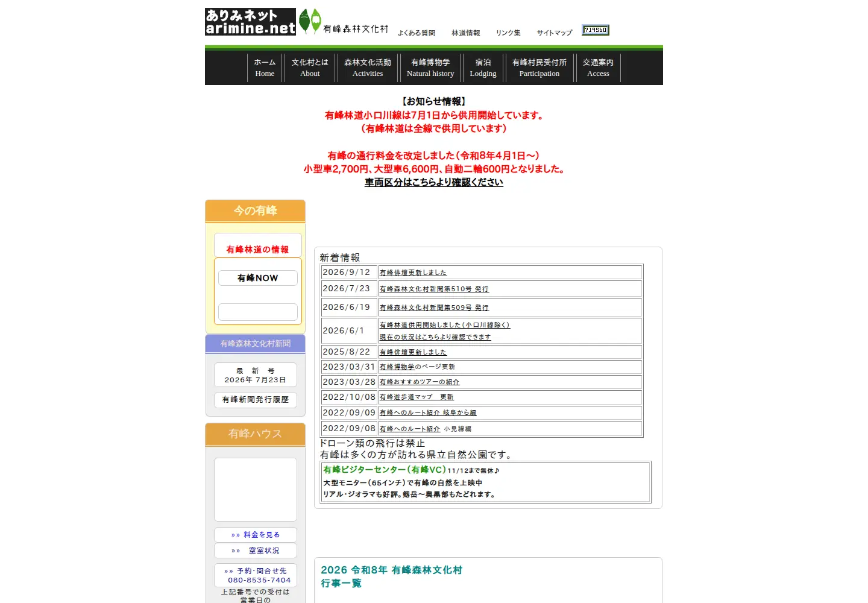868x603 pixels.
Task: Click date cell 2023/03/31
Action: click(349, 367)
